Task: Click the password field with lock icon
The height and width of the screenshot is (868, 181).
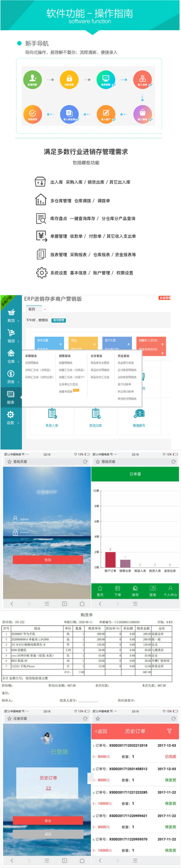Action: (x=48, y=532)
